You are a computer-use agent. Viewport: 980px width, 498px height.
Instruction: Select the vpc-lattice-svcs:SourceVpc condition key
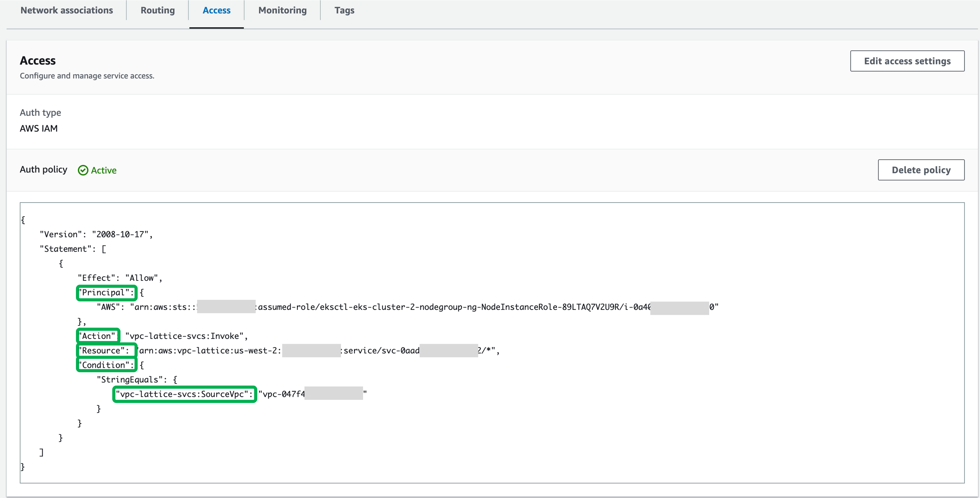coord(184,394)
